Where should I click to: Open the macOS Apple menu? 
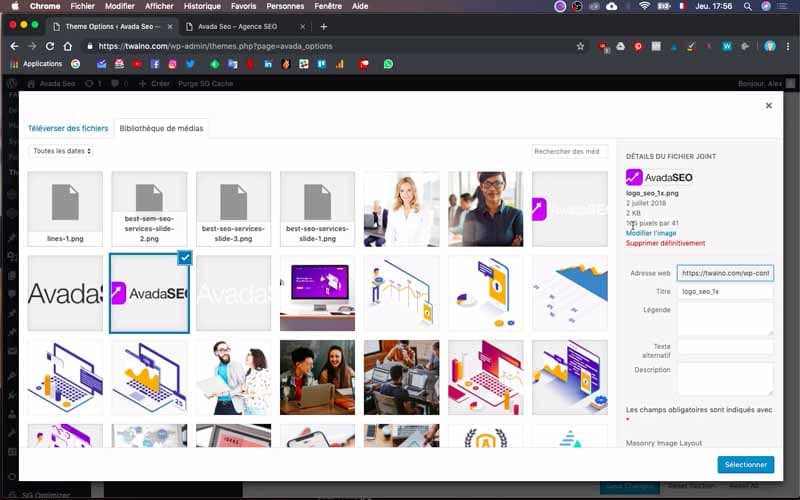[15, 6]
